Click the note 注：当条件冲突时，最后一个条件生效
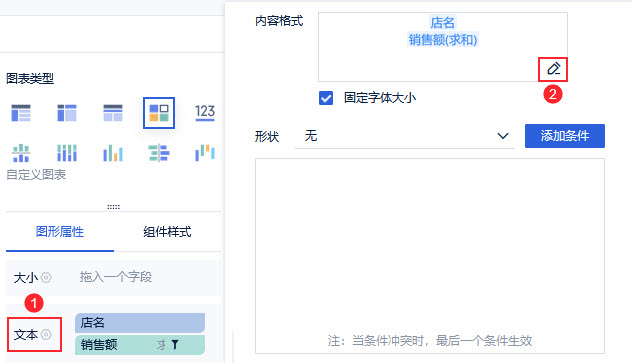Image resolution: width=632 pixels, height=363 pixels. [x=430, y=341]
